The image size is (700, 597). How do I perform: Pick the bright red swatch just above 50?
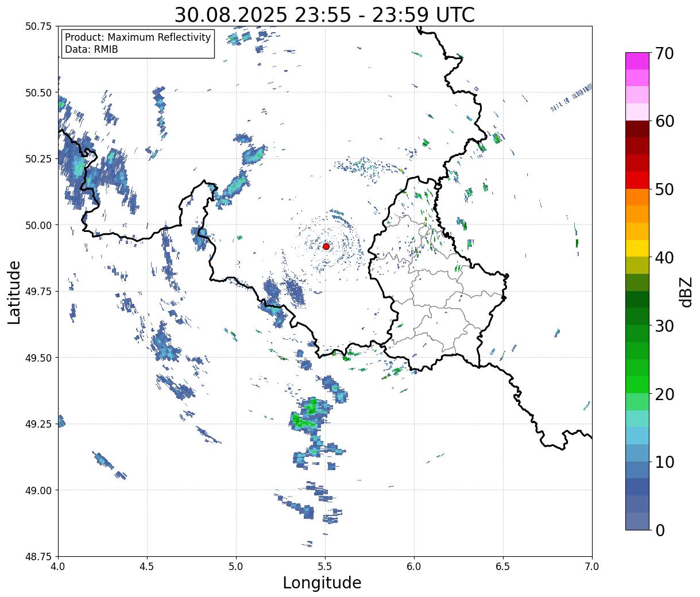[x=637, y=180]
